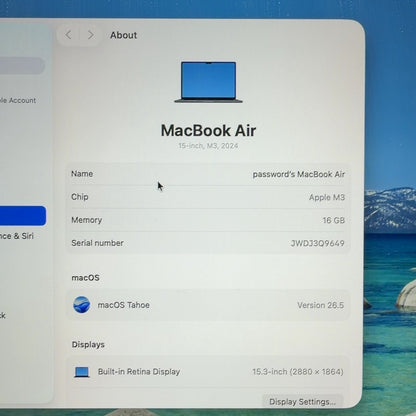Select the highlighted blue sidebar item

click(23, 216)
